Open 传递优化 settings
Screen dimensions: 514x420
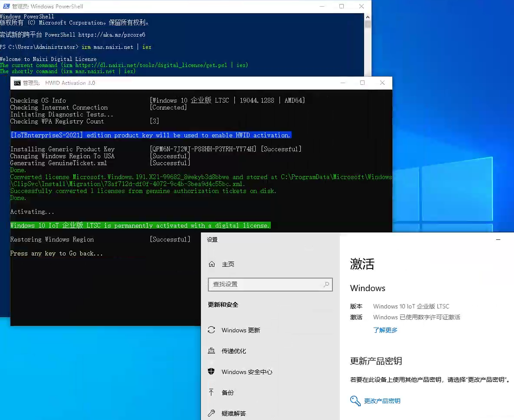pyautogui.click(x=233, y=351)
